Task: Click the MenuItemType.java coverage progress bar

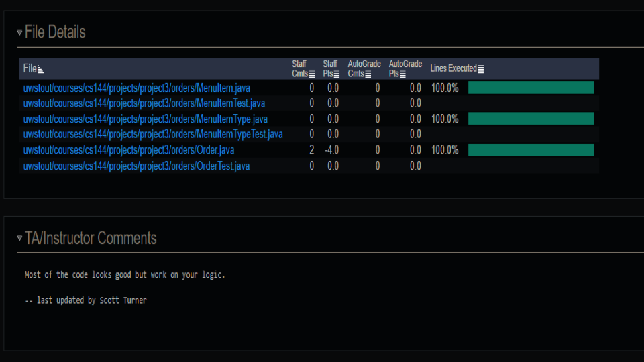Action: 531,119
